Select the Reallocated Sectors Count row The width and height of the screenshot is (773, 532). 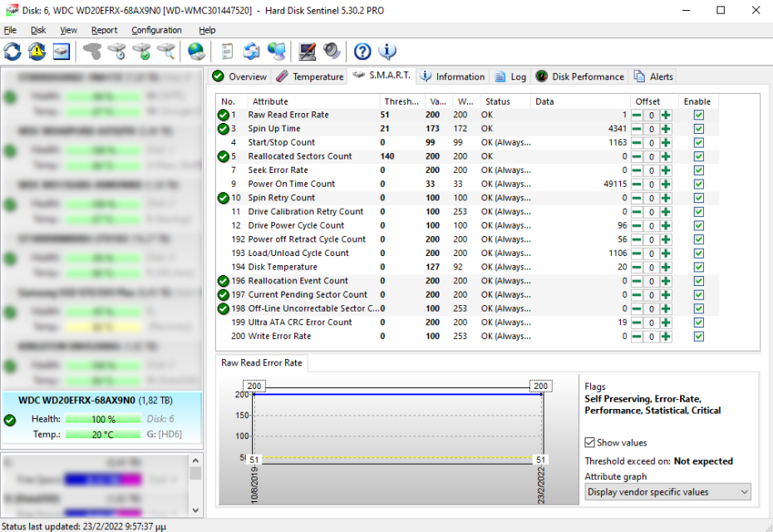pyautogui.click(x=299, y=156)
